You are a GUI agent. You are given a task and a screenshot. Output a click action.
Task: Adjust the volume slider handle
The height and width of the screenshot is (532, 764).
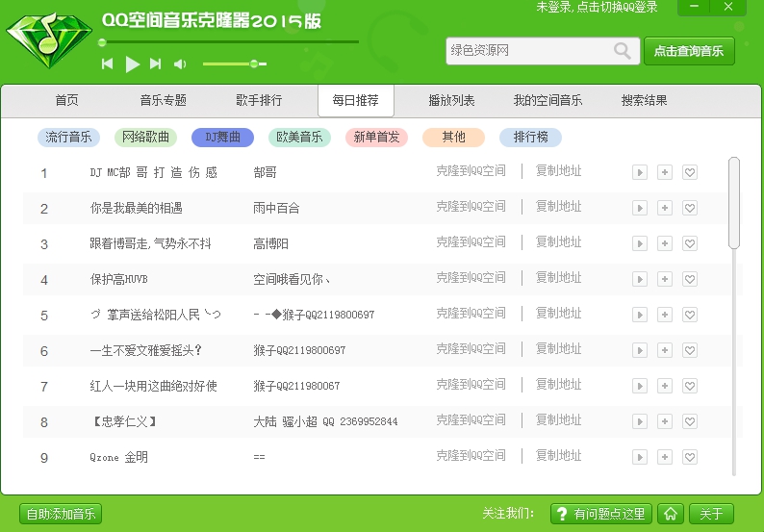point(254,63)
